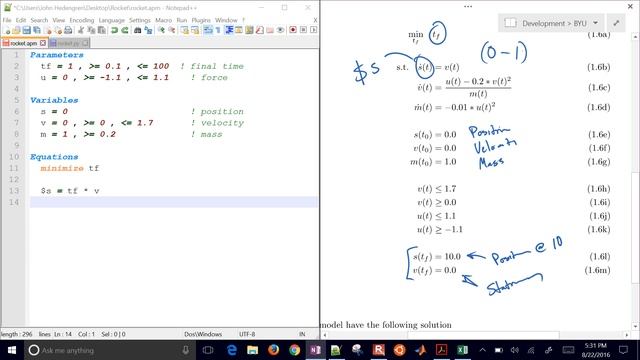This screenshot has width=640, height=360.
Task: Toggle file monitoring eye icon
Action: click(x=280, y=30)
